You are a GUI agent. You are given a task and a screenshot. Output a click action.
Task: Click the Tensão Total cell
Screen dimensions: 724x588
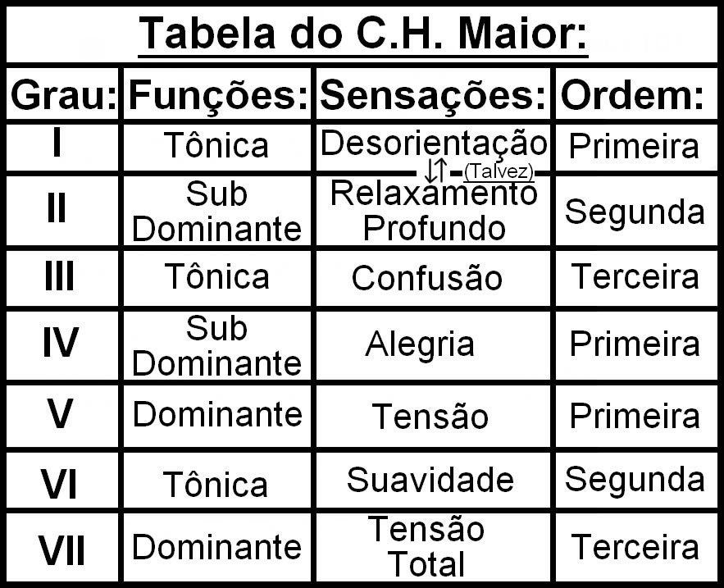click(x=425, y=546)
